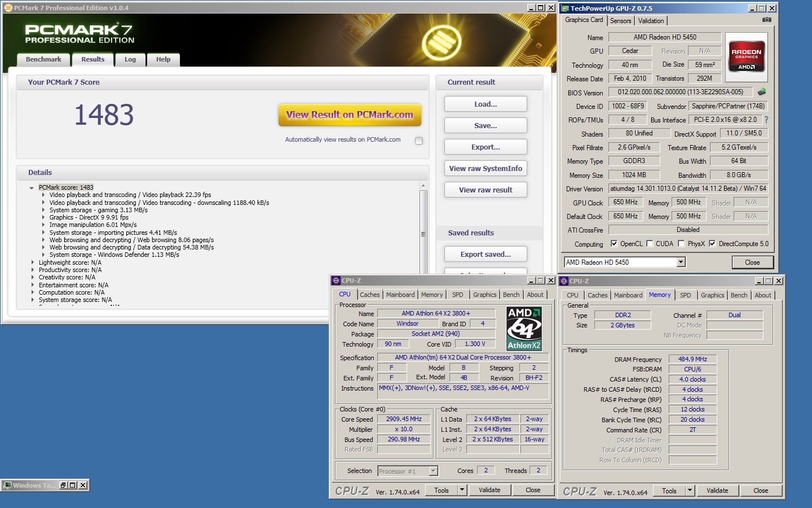
Task: Click the Driver Version field in GPU-Z
Action: [689, 189]
